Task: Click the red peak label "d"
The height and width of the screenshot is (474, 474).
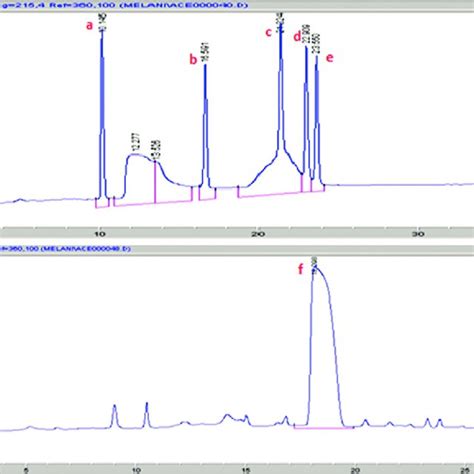Action: pos(297,37)
